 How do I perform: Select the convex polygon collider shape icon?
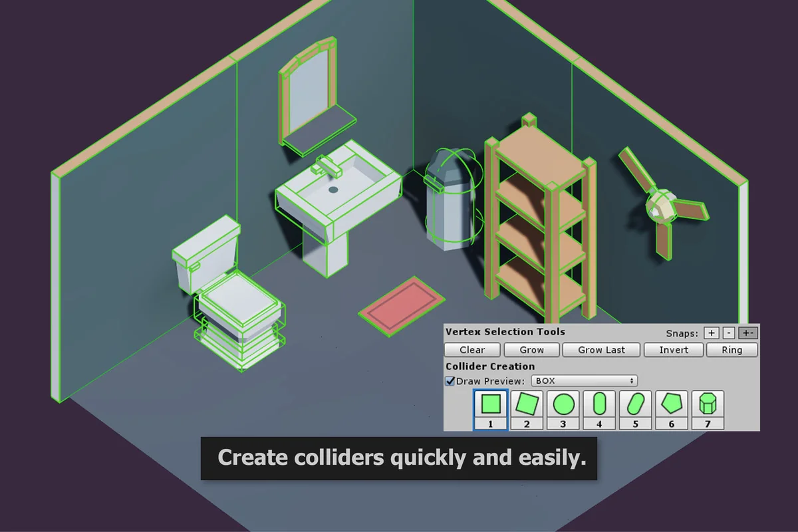point(671,406)
